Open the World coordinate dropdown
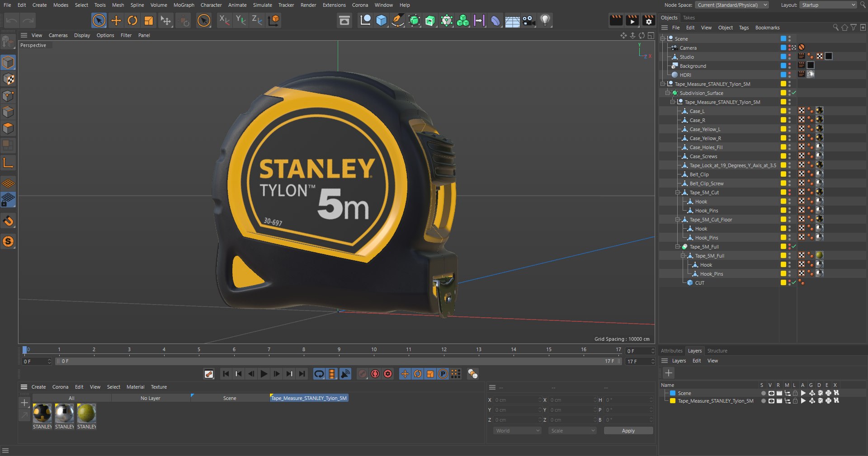Viewport: 868px width, 456px height. [x=517, y=431]
